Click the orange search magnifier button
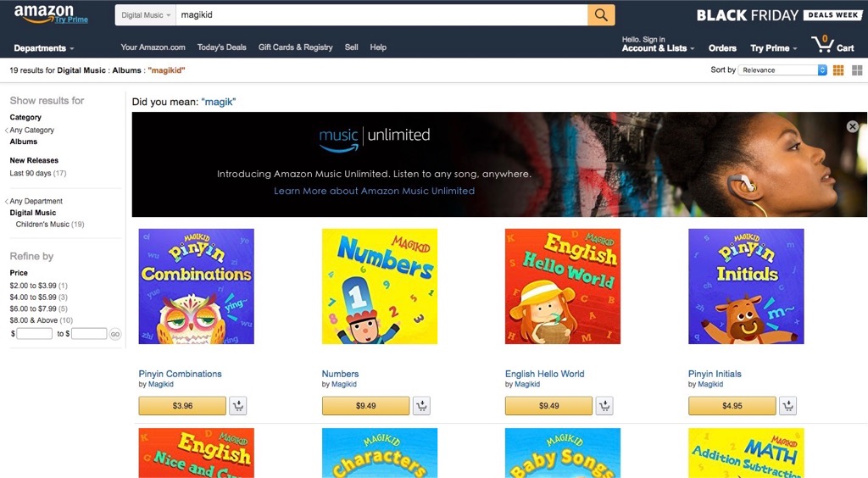This screenshot has width=868, height=478. coord(601,15)
